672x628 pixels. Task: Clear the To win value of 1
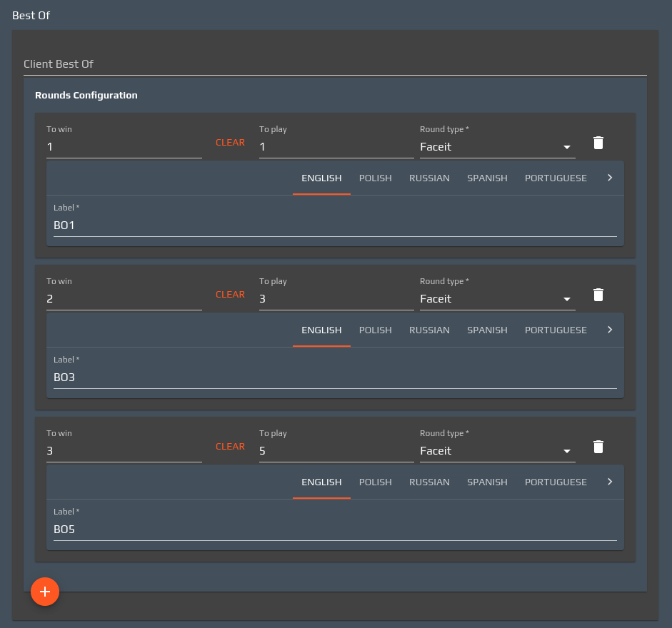230,143
